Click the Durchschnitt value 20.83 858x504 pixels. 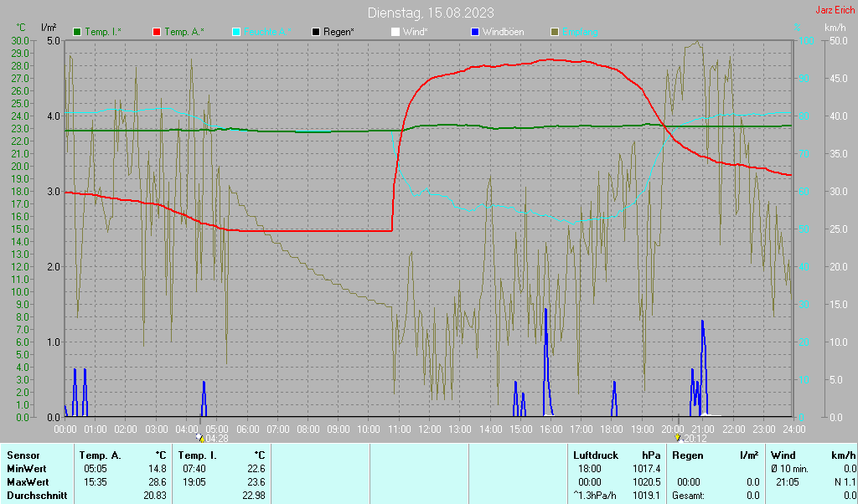[154, 496]
